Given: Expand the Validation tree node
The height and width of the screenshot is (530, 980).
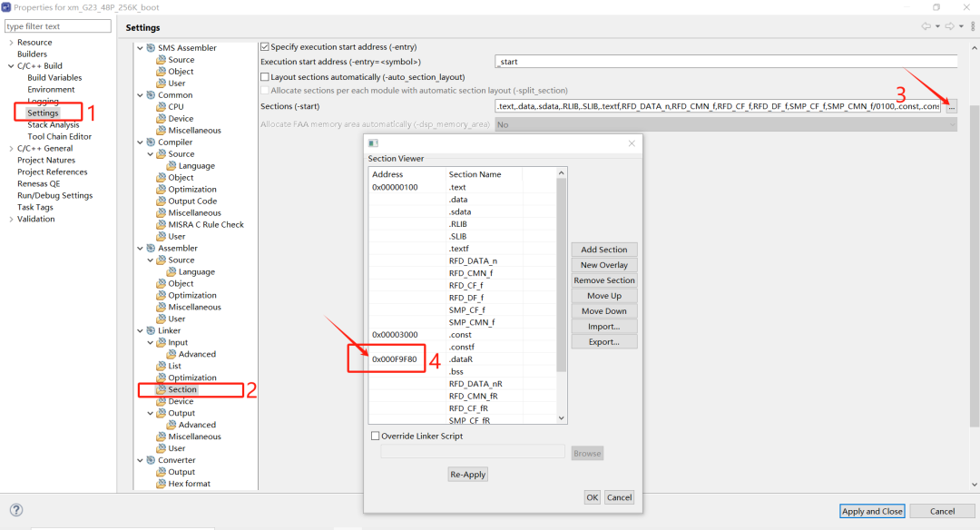Looking at the screenshot, I should point(11,219).
